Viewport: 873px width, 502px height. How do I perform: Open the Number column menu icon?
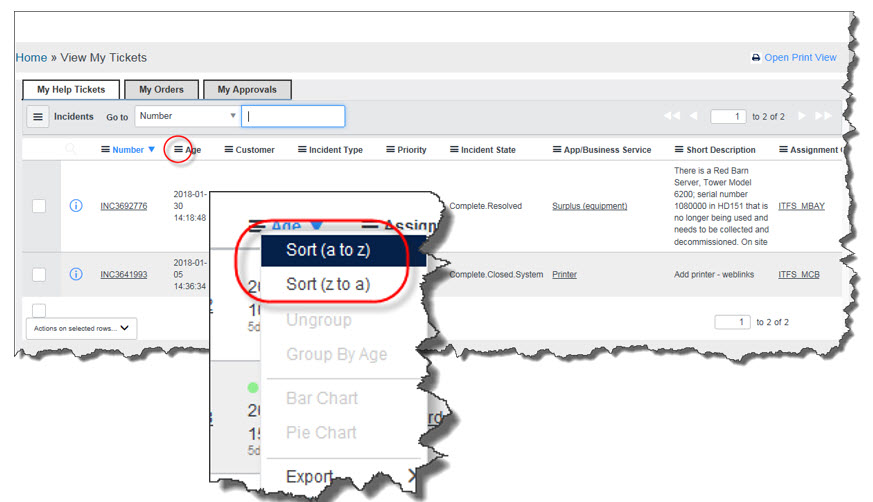(105, 150)
